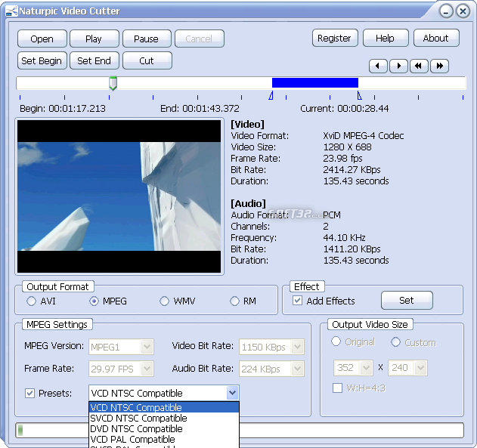
Task: Choose SVCD NTSC Compatible preset
Action: pos(164,418)
